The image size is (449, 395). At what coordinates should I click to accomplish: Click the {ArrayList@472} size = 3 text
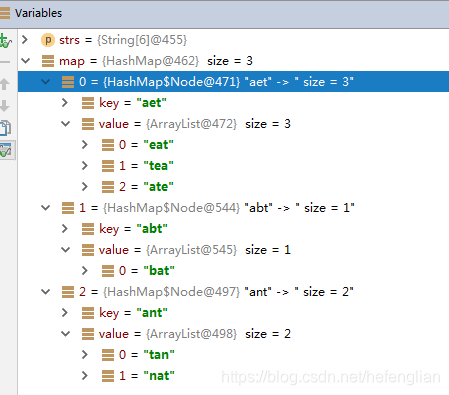click(218, 124)
